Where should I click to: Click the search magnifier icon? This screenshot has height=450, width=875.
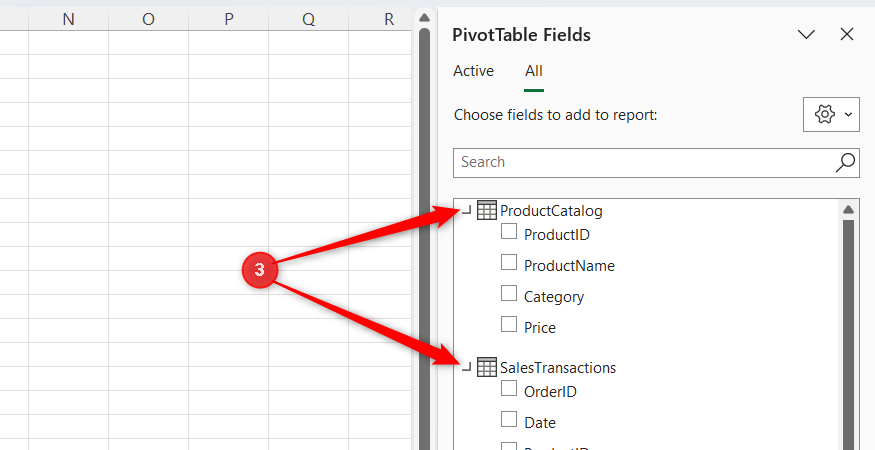(845, 162)
